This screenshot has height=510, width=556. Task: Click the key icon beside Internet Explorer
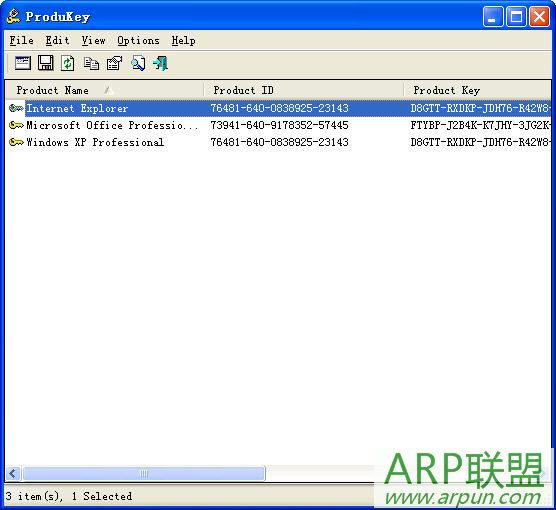(x=16, y=108)
